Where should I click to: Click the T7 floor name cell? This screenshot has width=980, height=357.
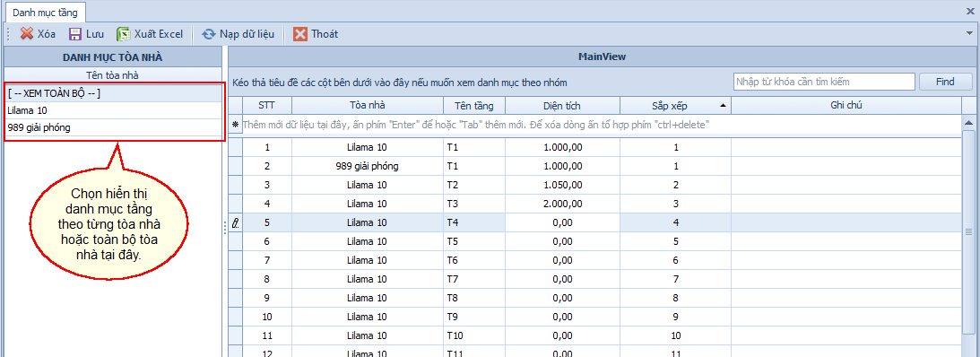point(474,279)
